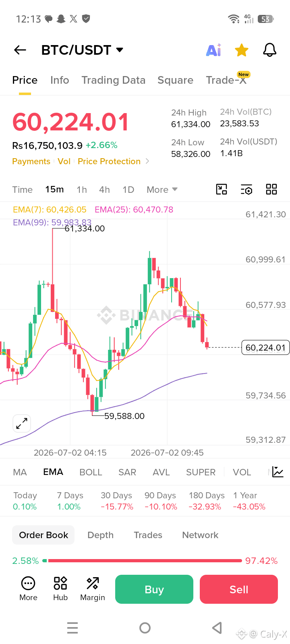Tap the 30 Days -15.77% performance
290x644 pixels.
click(117, 501)
